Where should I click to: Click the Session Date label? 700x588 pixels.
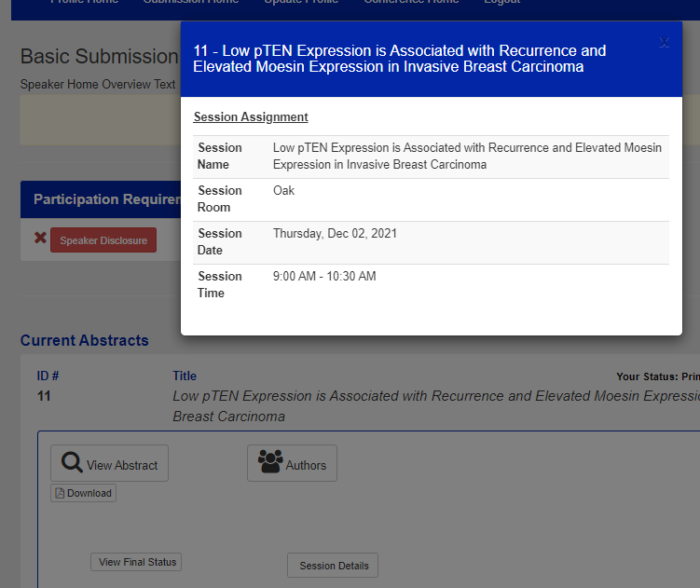pyautogui.click(x=220, y=242)
